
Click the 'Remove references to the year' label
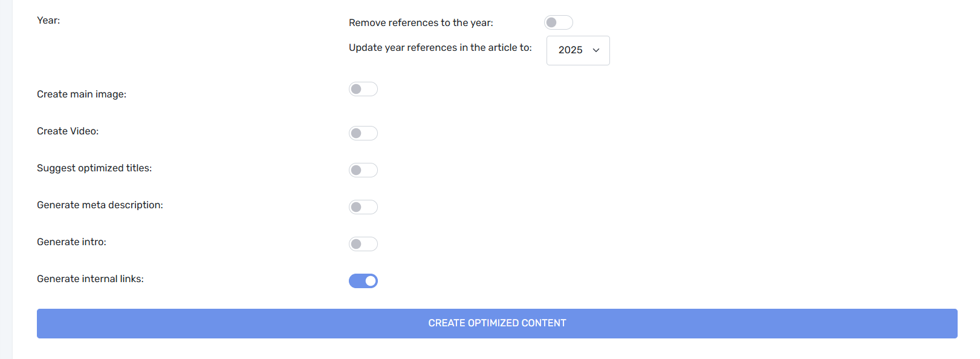point(421,22)
